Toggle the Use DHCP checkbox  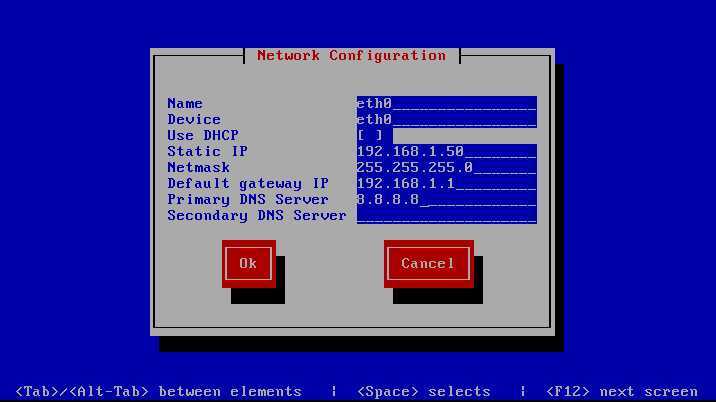point(370,135)
